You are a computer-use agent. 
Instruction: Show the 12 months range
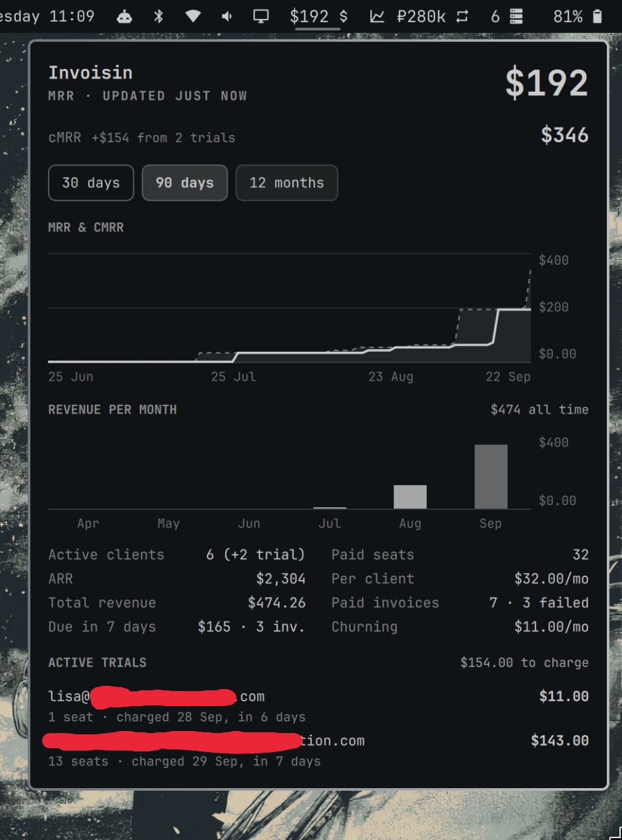click(x=287, y=182)
